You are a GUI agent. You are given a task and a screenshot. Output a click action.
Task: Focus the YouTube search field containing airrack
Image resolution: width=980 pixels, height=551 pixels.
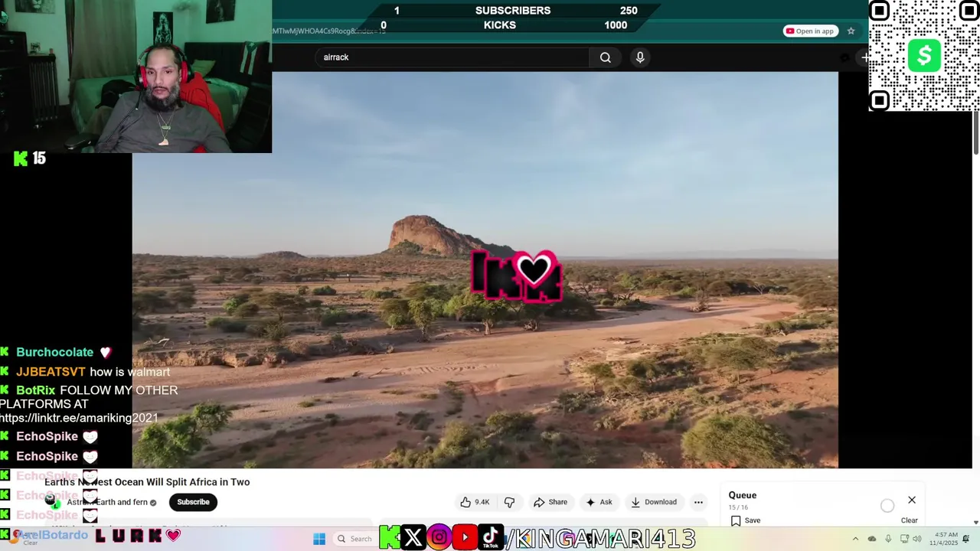tap(452, 57)
